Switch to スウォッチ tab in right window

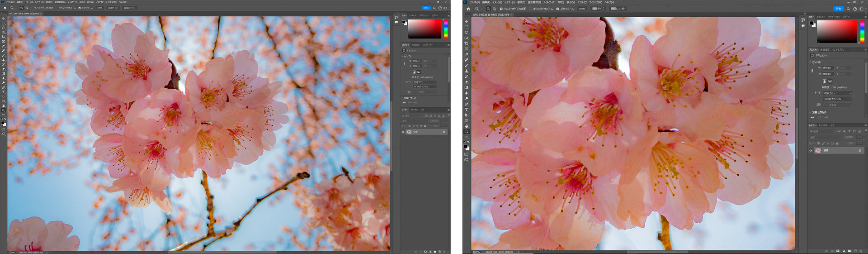[821, 17]
